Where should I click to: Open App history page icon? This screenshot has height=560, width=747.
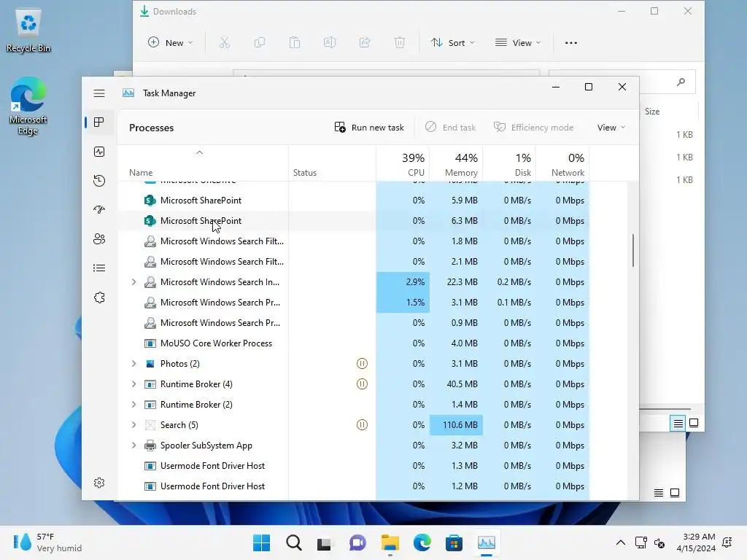pyautogui.click(x=99, y=181)
